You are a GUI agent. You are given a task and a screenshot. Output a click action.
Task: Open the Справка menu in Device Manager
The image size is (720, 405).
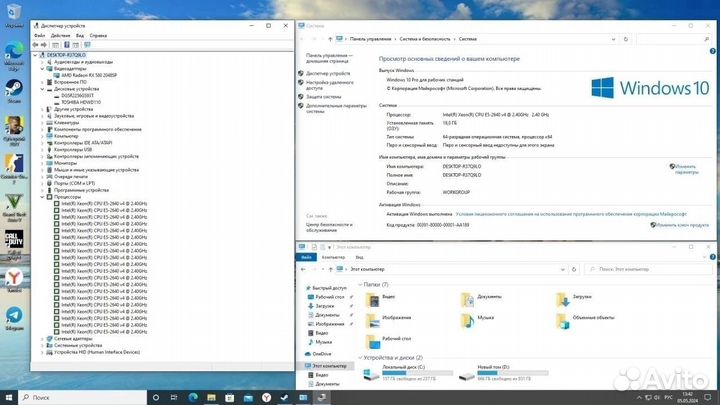[98, 35]
